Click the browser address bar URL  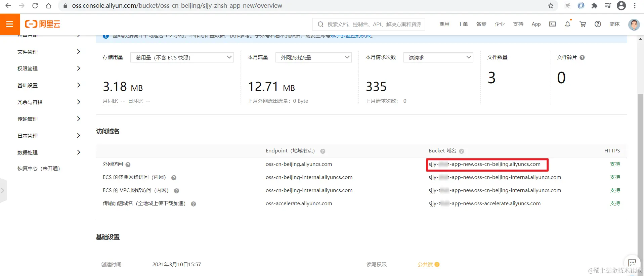click(x=177, y=6)
